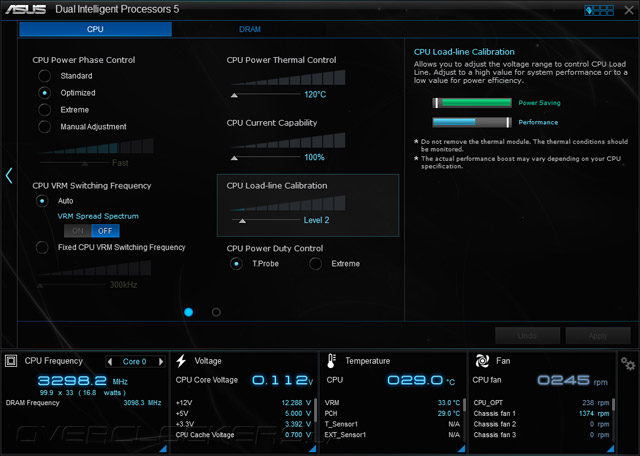Go to second settings page dot
This screenshot has width=640, height=456.
[216, 312]
